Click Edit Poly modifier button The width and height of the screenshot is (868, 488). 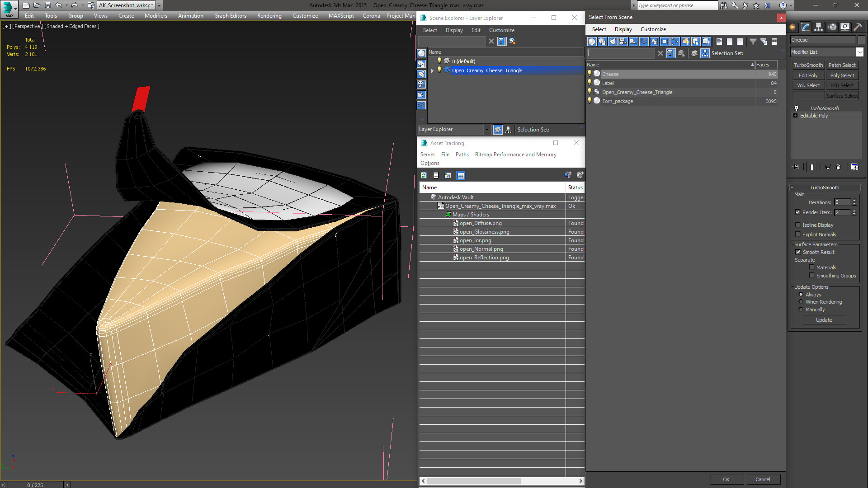coord(808,75)
